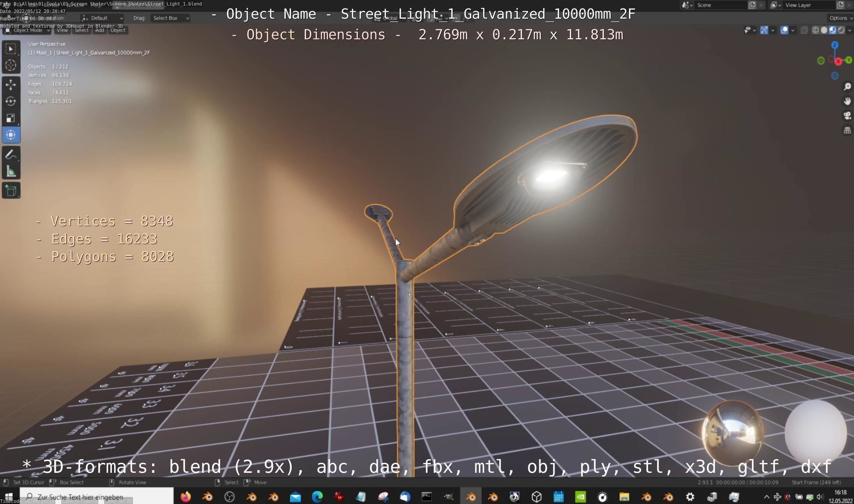
Task: Click the remove View Layer X button
Action: 849,5
